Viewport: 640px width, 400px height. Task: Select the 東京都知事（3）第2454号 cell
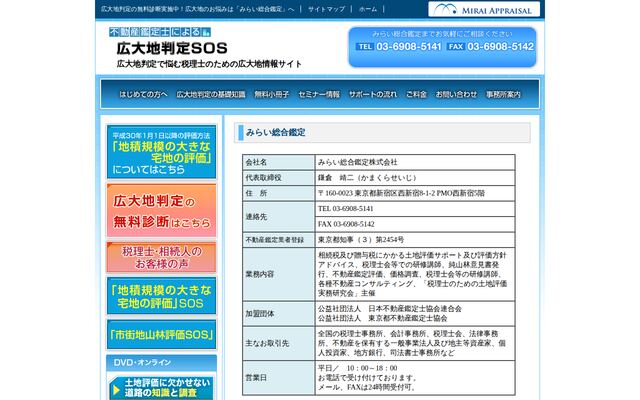[415, 240]
